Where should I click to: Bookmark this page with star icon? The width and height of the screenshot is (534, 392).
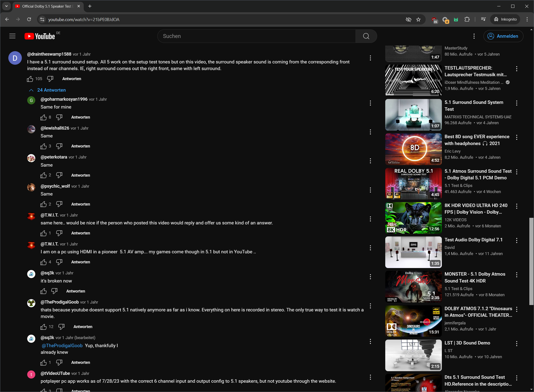point(418,20)
